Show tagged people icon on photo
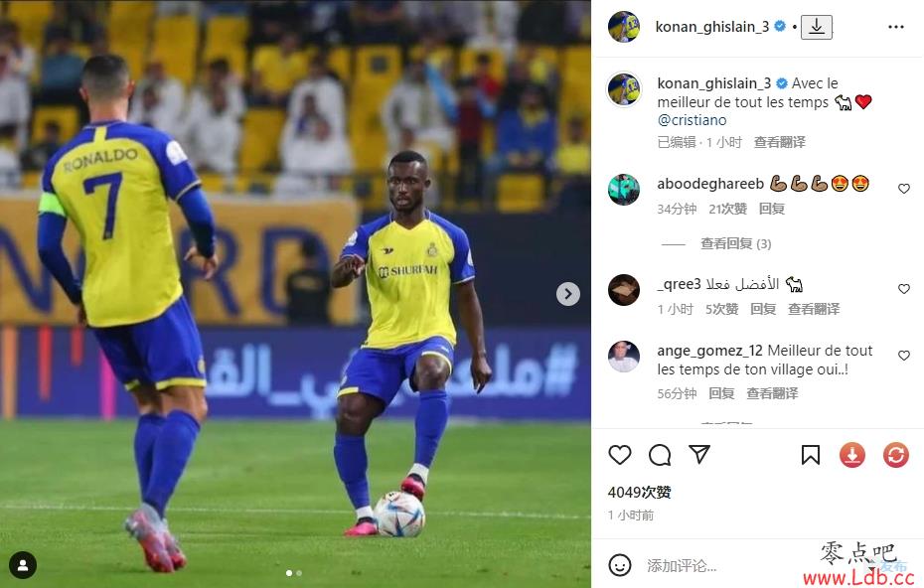This screenshot has height=588, width=924. point(23,565)
